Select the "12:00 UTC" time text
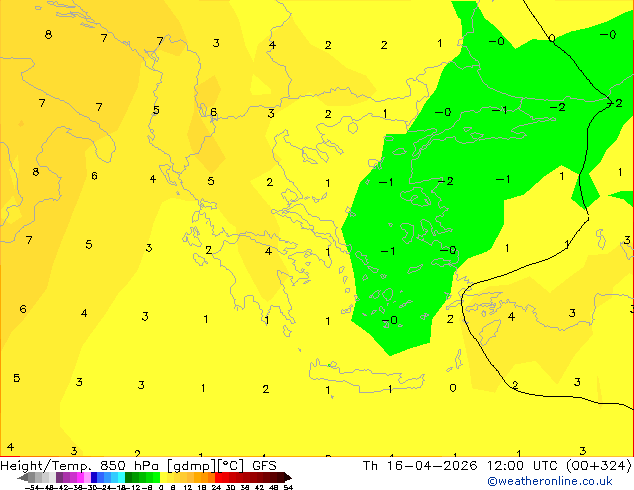 coord(524,466)
